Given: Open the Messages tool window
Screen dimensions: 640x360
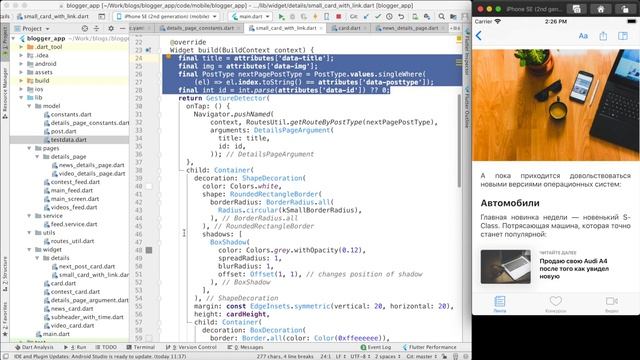Looking at the screenshot, I should click(x=245, y=347).
